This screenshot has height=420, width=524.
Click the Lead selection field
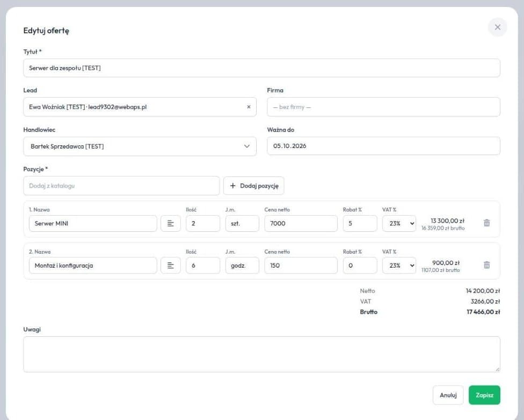pyautogui.click(x=140, y=107)
